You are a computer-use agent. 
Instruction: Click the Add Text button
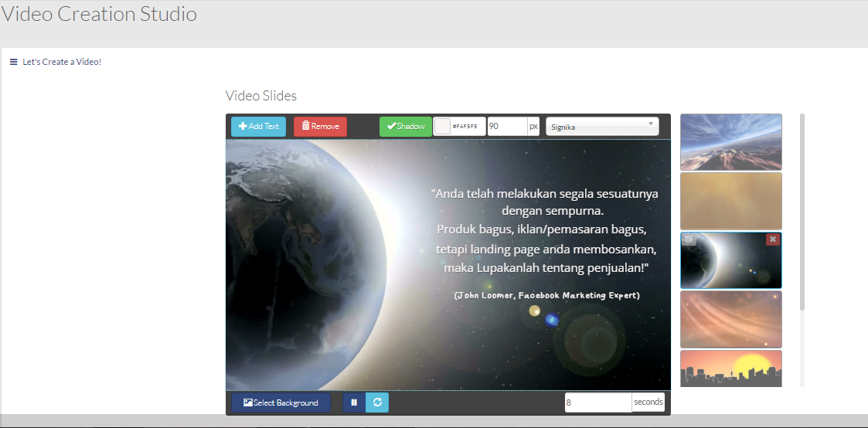[x=258, y=127]
